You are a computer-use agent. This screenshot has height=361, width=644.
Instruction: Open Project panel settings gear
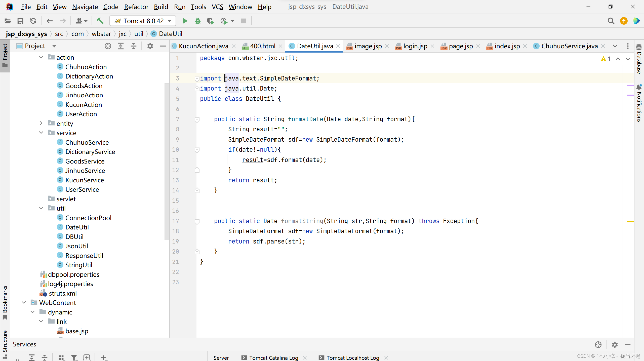pyautogui.click(x=150, y=46)
